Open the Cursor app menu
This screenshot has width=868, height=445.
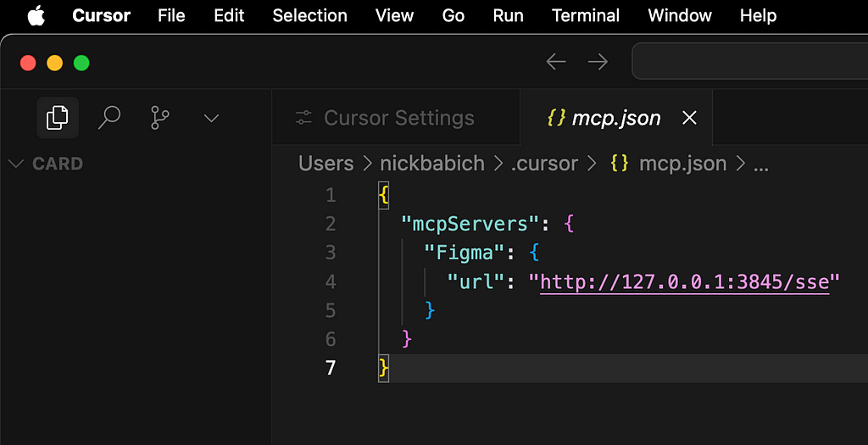click(x=102, y=15)
